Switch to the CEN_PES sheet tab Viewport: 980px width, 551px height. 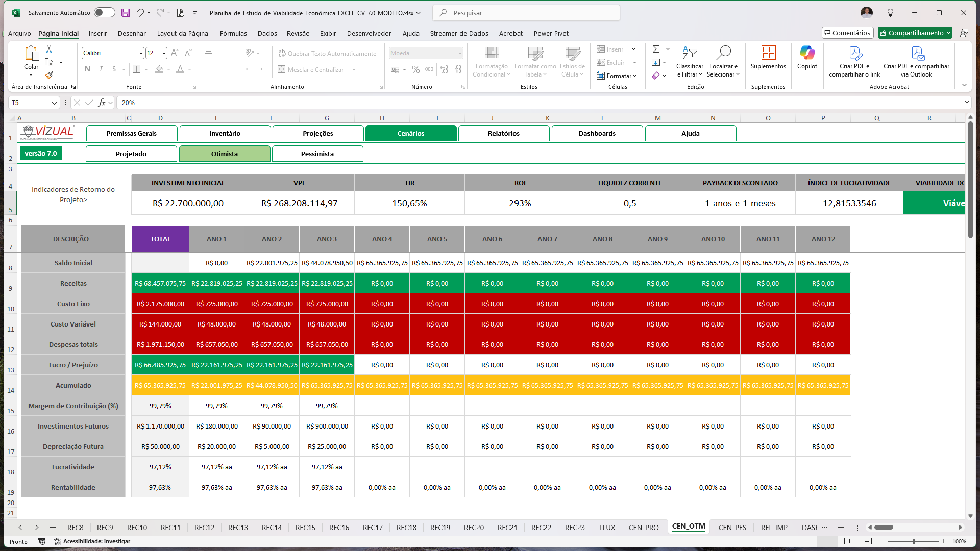[x=732, y=528]
